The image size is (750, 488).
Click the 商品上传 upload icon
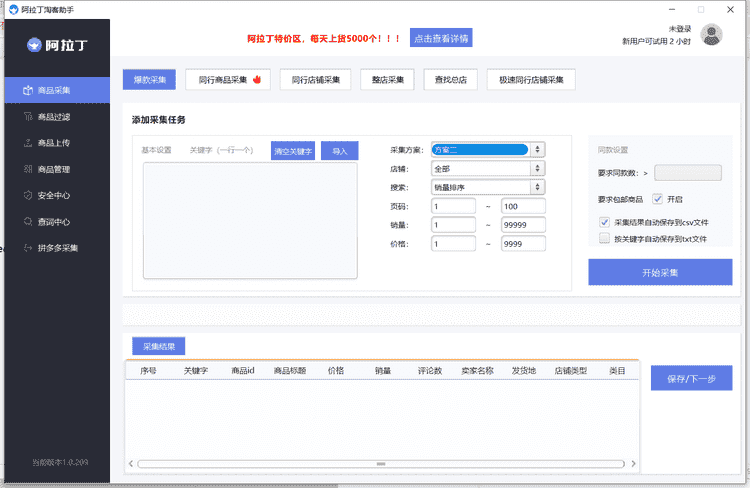[28, 143]
